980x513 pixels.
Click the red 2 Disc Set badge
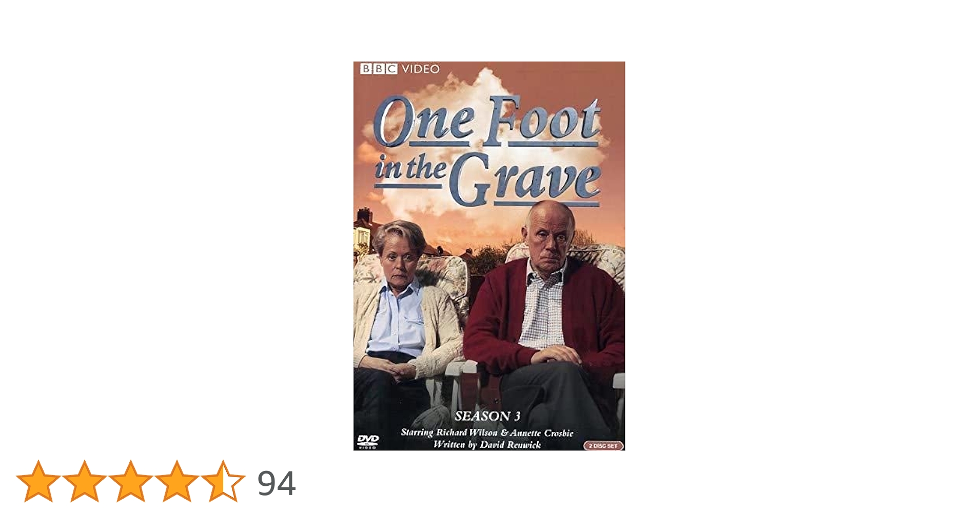[603, 446]
